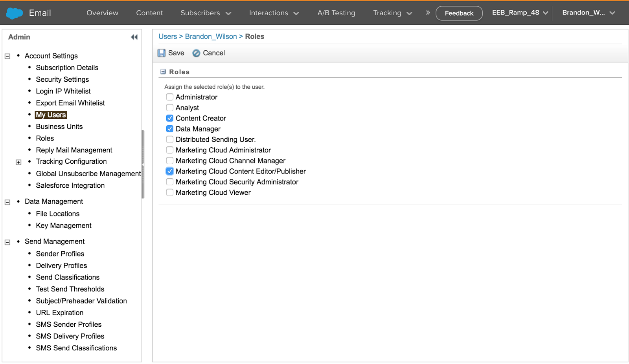Open SMS Send Classifications
The width and height of the screenshot is (629, 364).
pos(76,348)
